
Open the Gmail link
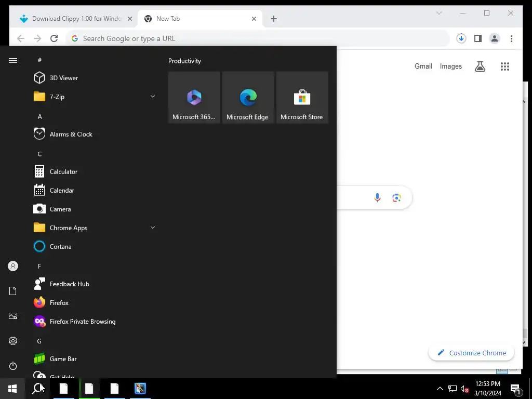(423, 66)
